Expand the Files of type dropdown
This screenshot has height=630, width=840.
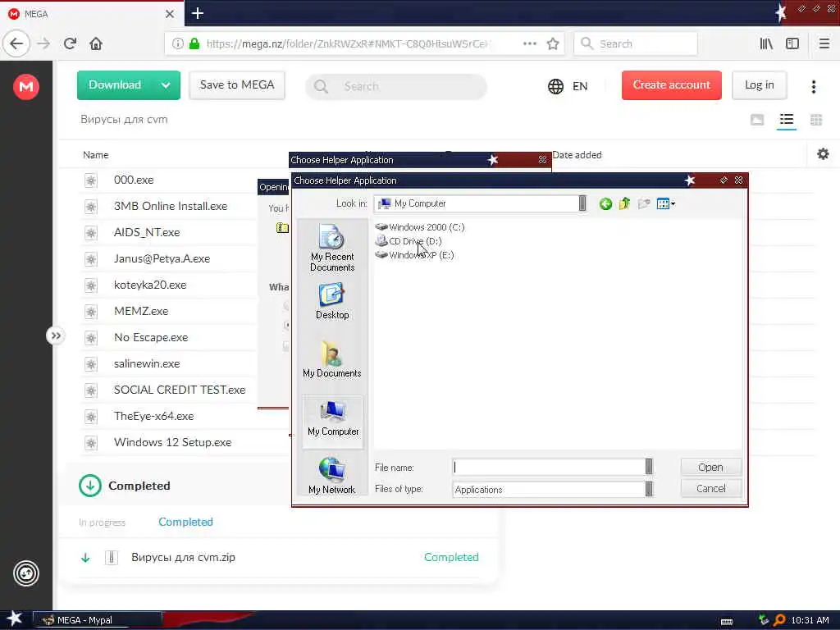click(649, 489)
